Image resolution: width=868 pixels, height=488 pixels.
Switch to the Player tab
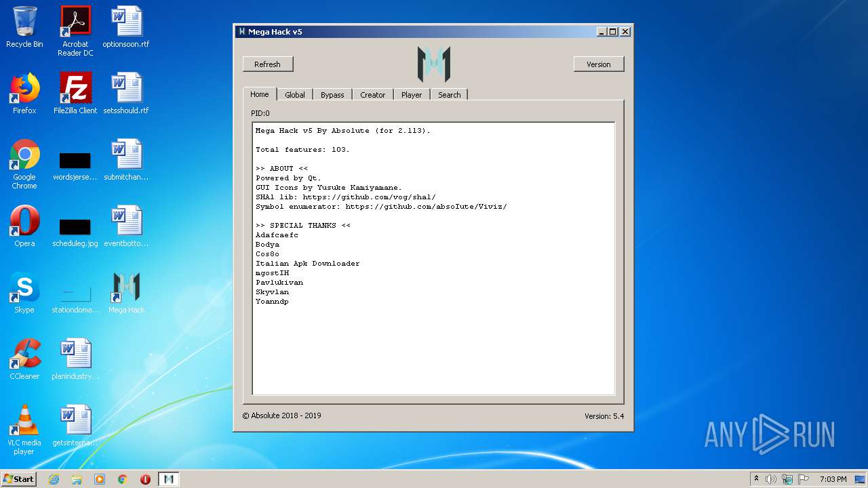pyautogui.click(x=412, y=95)
